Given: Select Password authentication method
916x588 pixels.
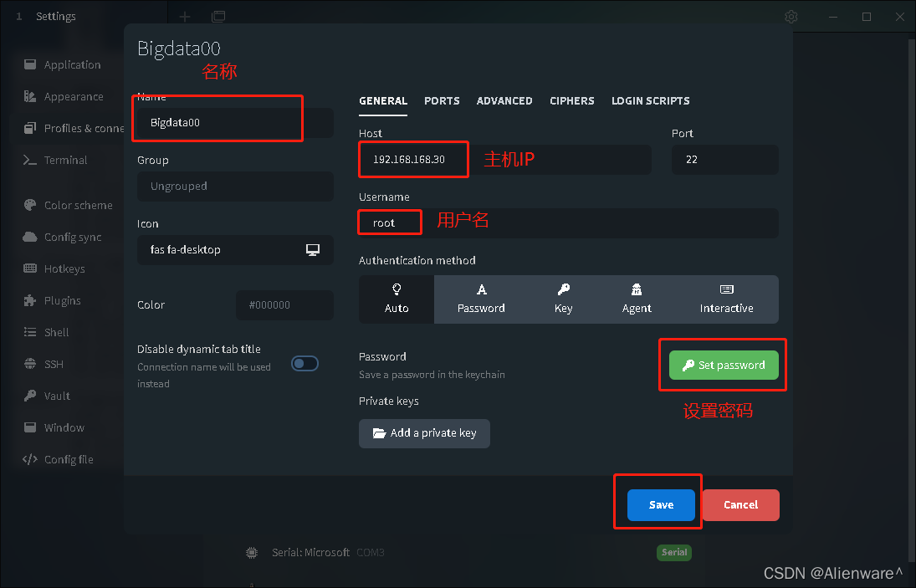Looking at the screenshot, I should (481, 299).
